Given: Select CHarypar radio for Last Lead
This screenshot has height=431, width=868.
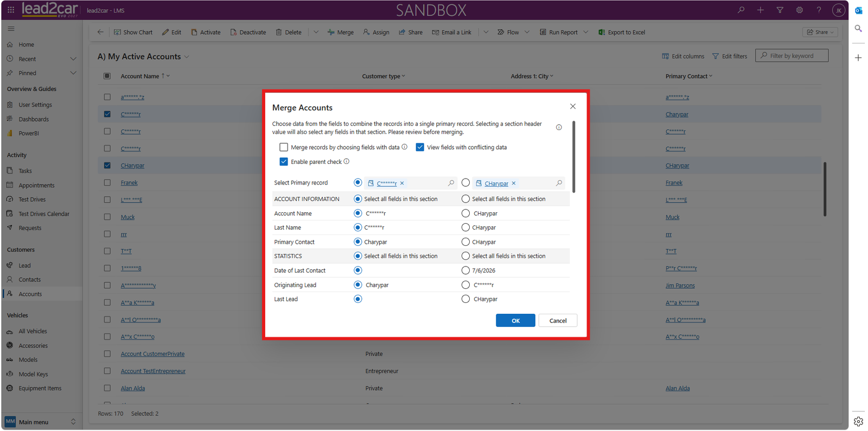Looking at the screenshot, I should pos(465,299).
